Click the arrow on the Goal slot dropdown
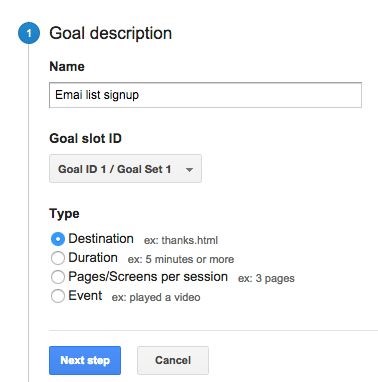 point(189,169)
